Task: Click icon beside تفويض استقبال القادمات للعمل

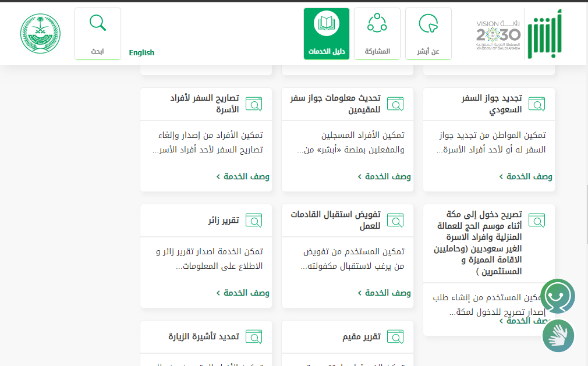Action: point(395,221)
